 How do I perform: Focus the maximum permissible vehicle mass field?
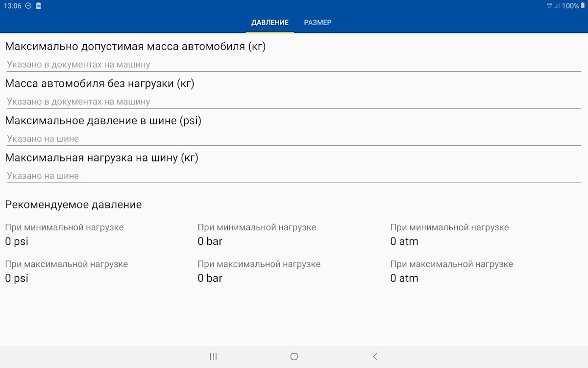tap(293, 64)
